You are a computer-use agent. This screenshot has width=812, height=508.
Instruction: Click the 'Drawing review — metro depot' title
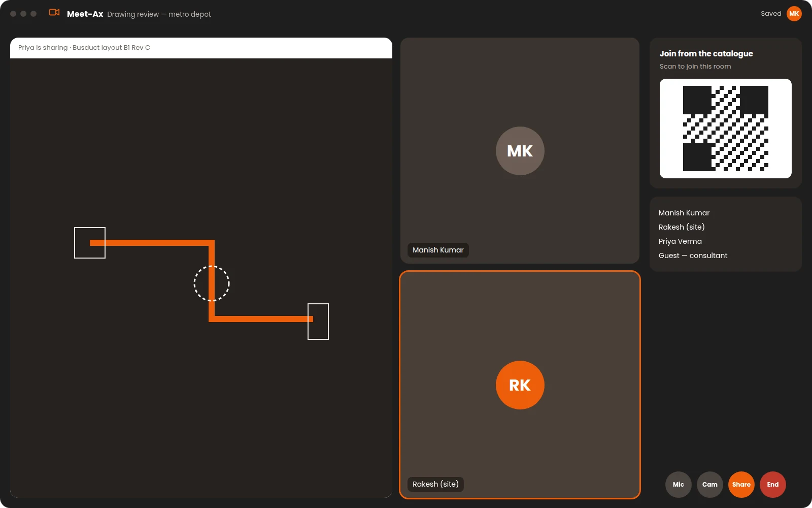(x=159, y=14)
